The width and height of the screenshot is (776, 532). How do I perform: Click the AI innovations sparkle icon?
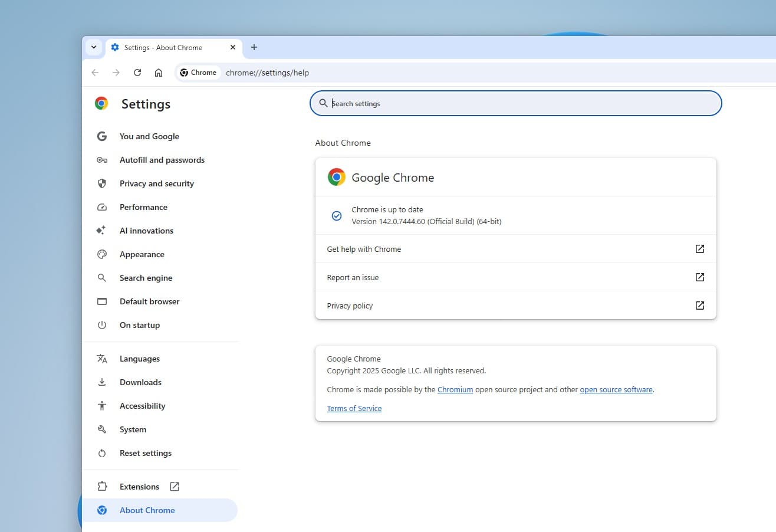(x=102, y=231)
